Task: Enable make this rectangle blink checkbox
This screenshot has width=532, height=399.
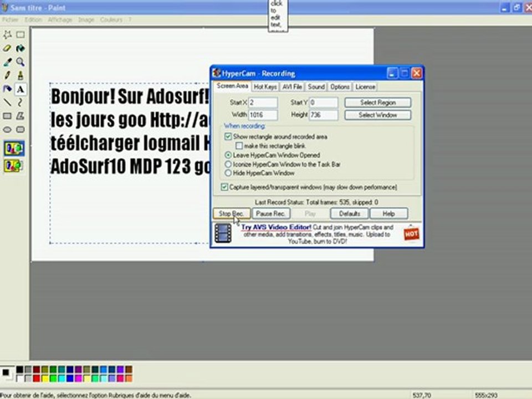Action: (x=239, y=146)
